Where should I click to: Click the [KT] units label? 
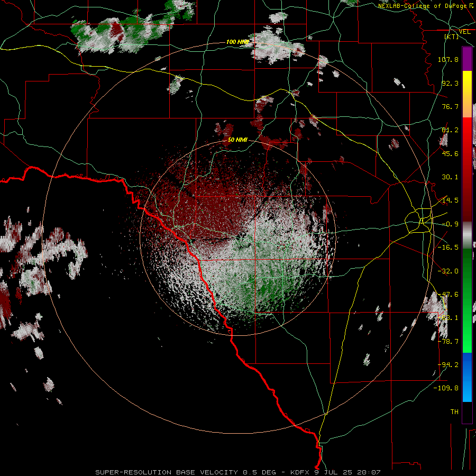[452, 36]
